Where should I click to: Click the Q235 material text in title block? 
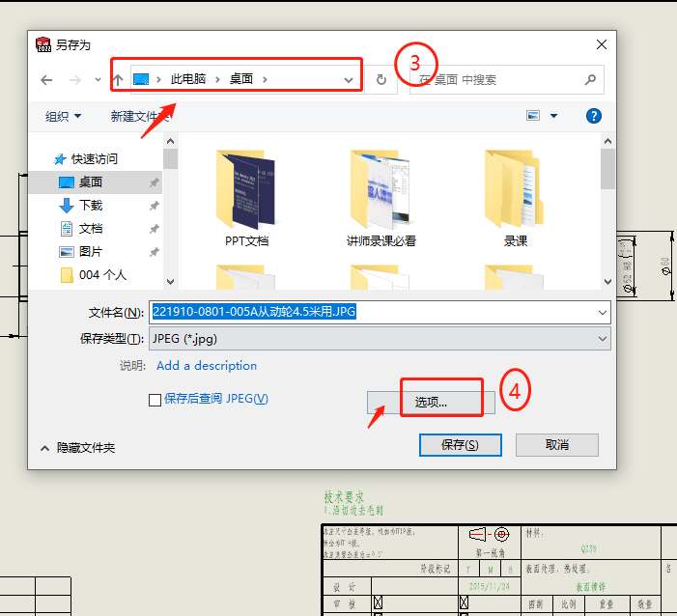(588, 549)
